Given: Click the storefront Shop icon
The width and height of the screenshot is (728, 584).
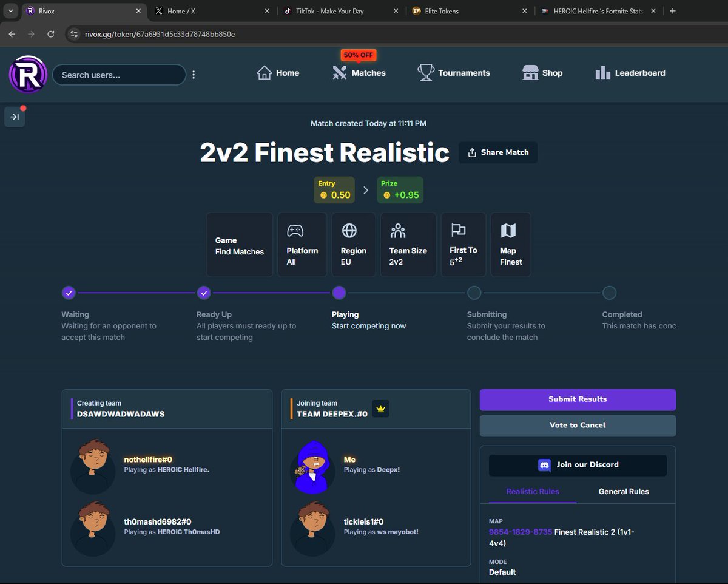Looking at the screenshot, I should coord(530,73).
